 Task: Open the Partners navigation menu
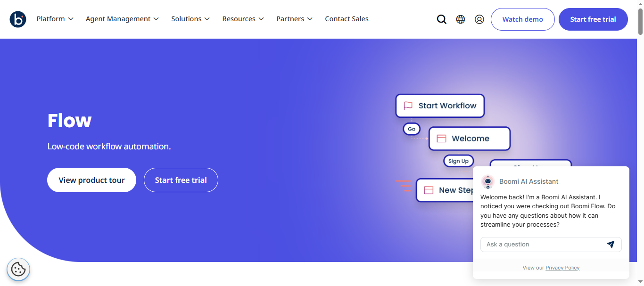[294, 19]
